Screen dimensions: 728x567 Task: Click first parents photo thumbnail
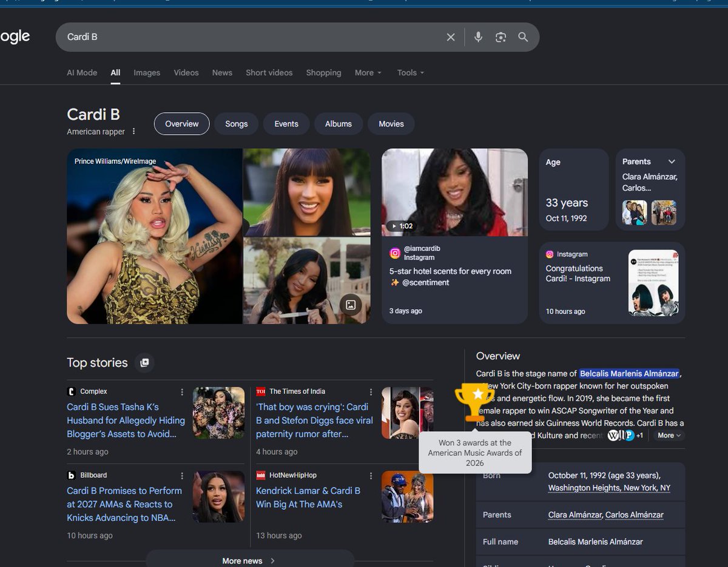point(635,213)
